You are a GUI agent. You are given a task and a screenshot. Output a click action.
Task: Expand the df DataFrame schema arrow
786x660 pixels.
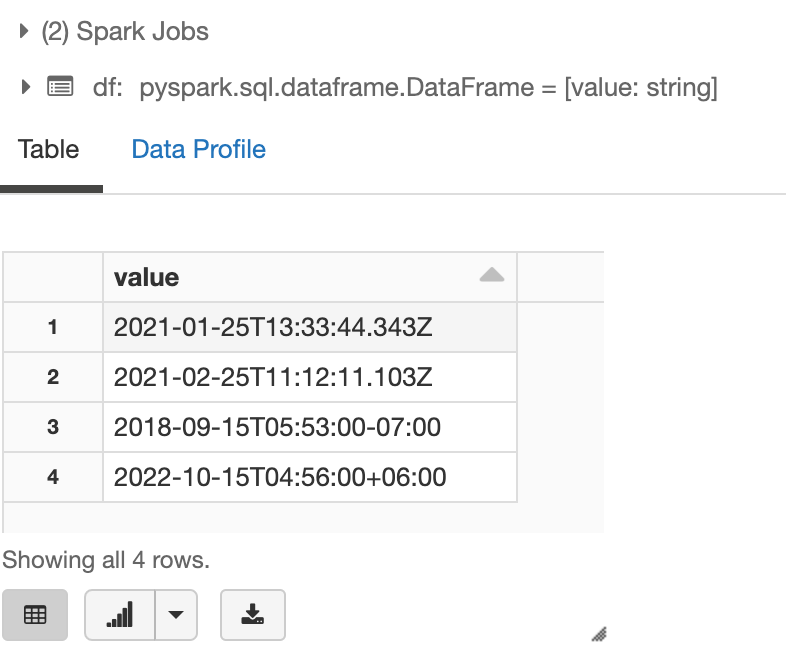25,87
